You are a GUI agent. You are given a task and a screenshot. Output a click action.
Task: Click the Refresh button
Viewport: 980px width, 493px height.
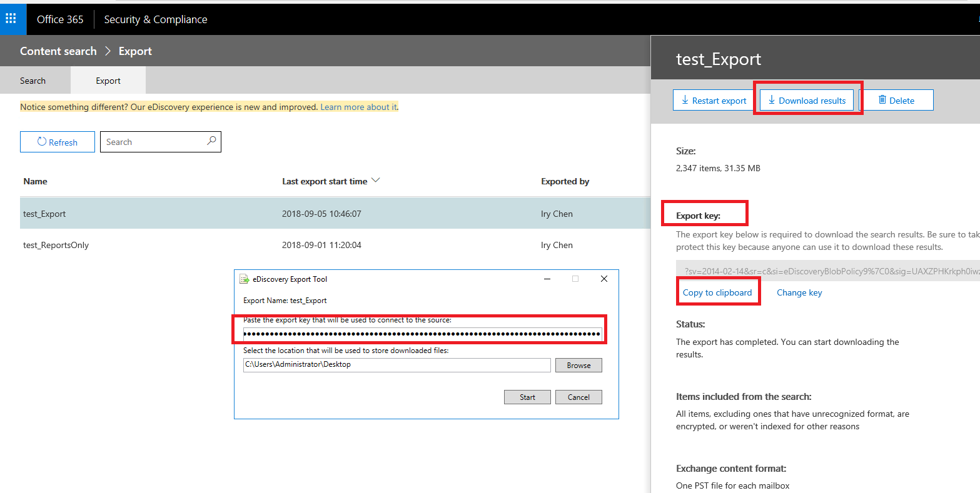click(58, 142)
